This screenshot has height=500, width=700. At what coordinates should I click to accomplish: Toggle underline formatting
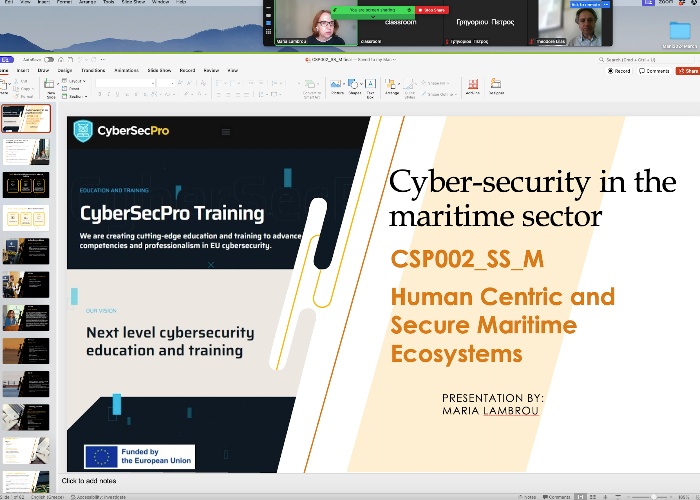(x=117, y=94)
